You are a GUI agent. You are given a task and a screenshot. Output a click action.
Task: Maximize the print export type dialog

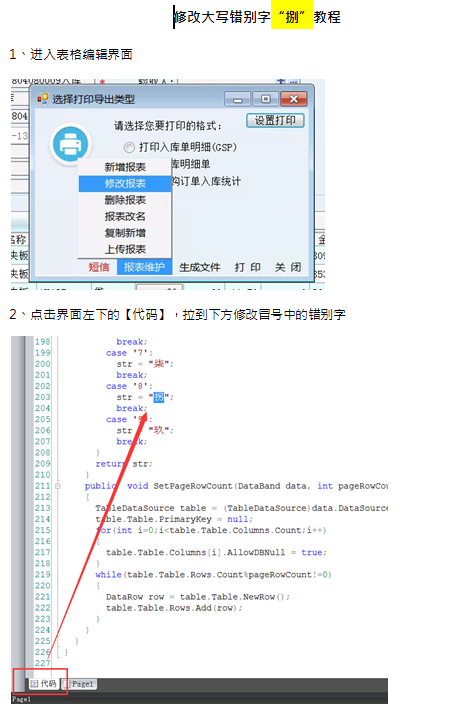point(265,99)
